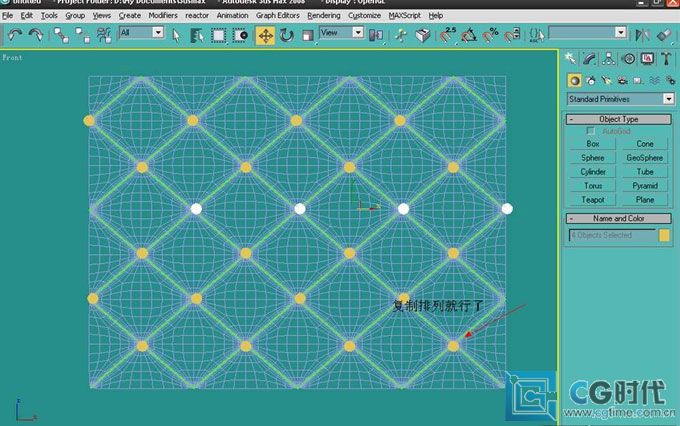Screen dimensions: 680x426
Task: Select the Cameras category icon
Action: (x=622, y=80)
